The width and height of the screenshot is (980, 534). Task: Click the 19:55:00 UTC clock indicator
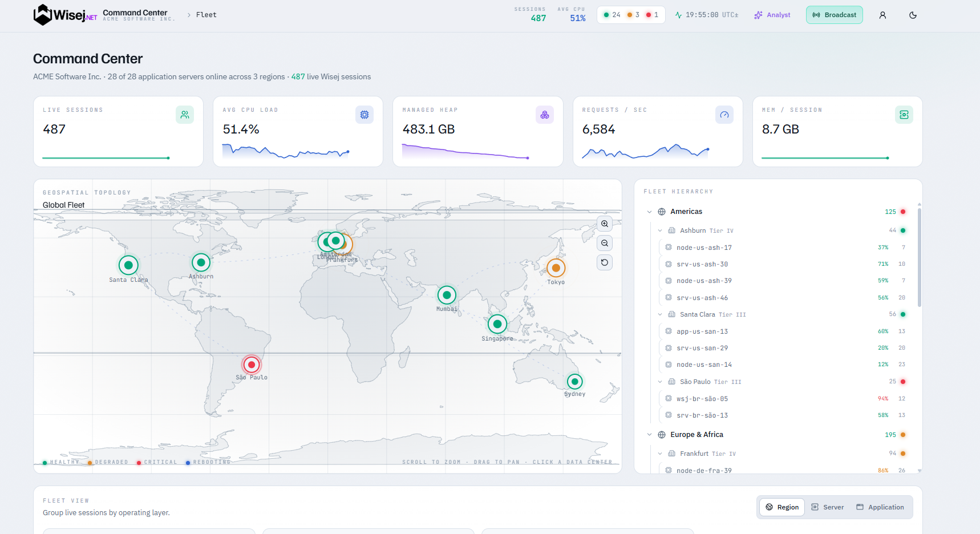tap(706, 15)
